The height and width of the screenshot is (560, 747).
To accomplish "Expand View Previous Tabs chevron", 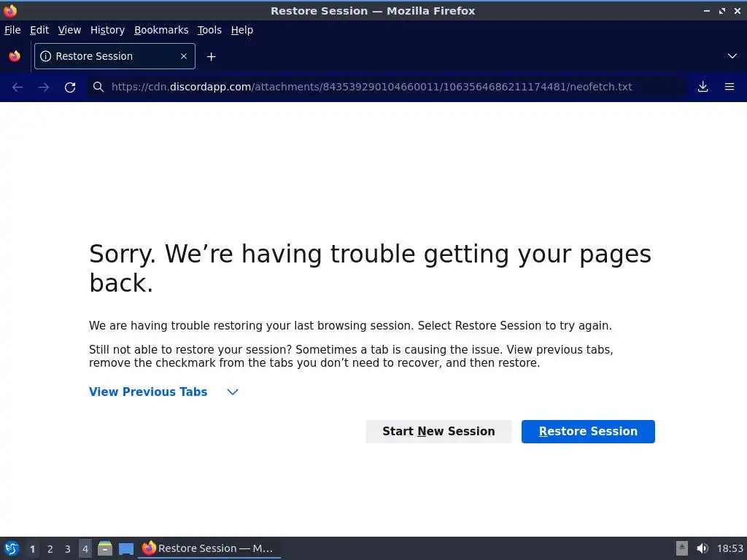I will [x=233, y=392].
